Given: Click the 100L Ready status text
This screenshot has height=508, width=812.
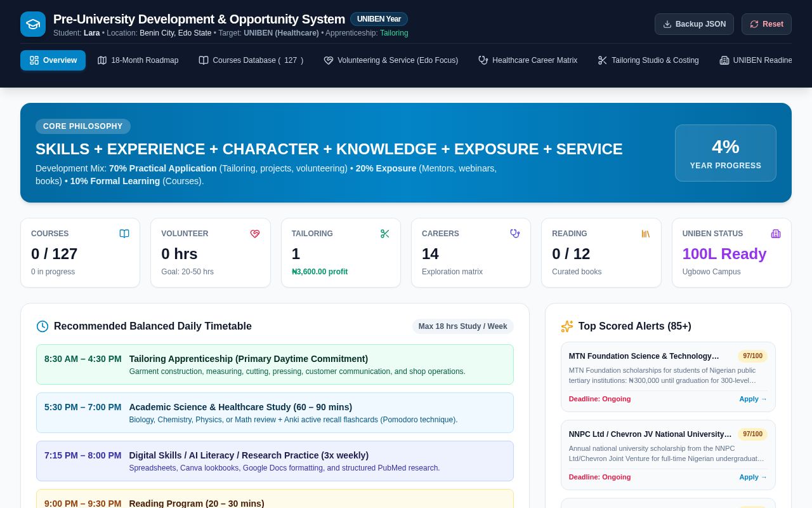Looking at the screenshot, I should [724, 254].
